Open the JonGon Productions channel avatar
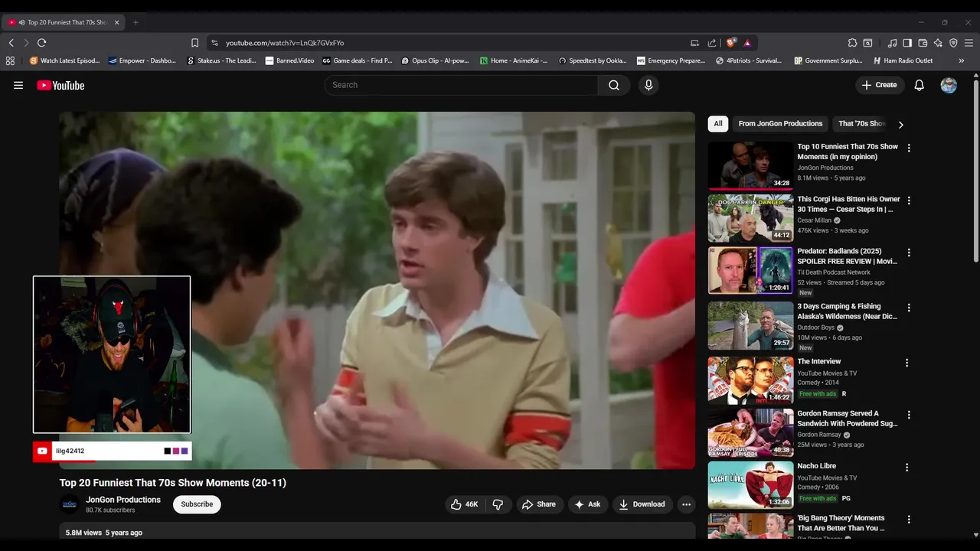Screen dimensions: 980x551 69,504
